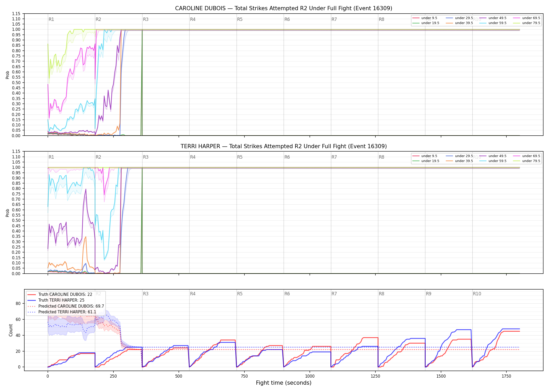The image size is (549, 392).
Task: Click the R9 round marker in count chart
Action: click(428, 294)
